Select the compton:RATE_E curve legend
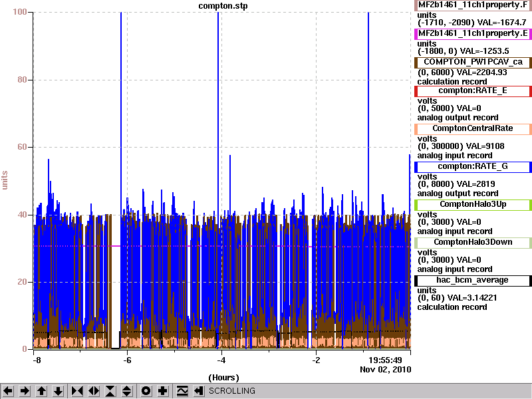 473,91
